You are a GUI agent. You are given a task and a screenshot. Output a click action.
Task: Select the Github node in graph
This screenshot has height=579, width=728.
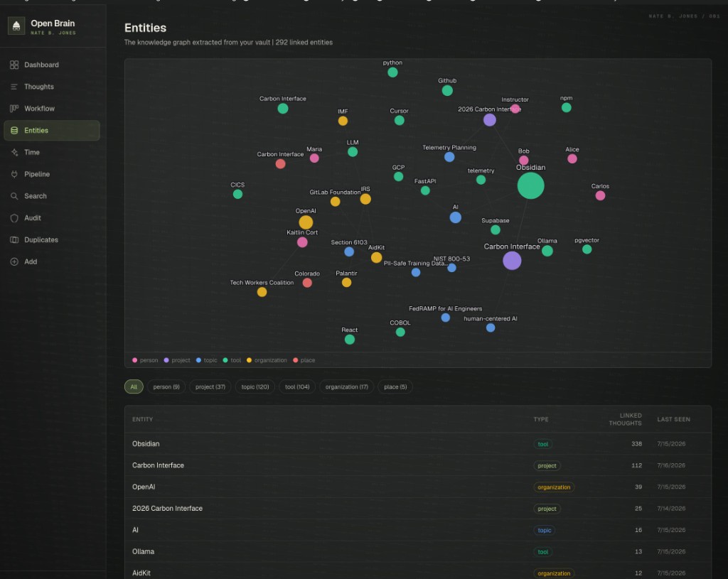(x=447, y=90)
